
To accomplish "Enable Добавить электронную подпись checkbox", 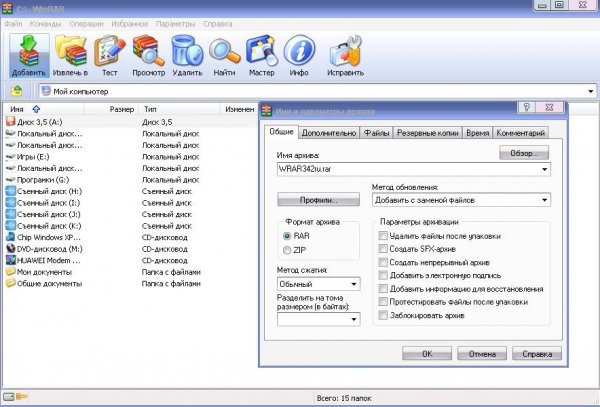I will point(383,275).
